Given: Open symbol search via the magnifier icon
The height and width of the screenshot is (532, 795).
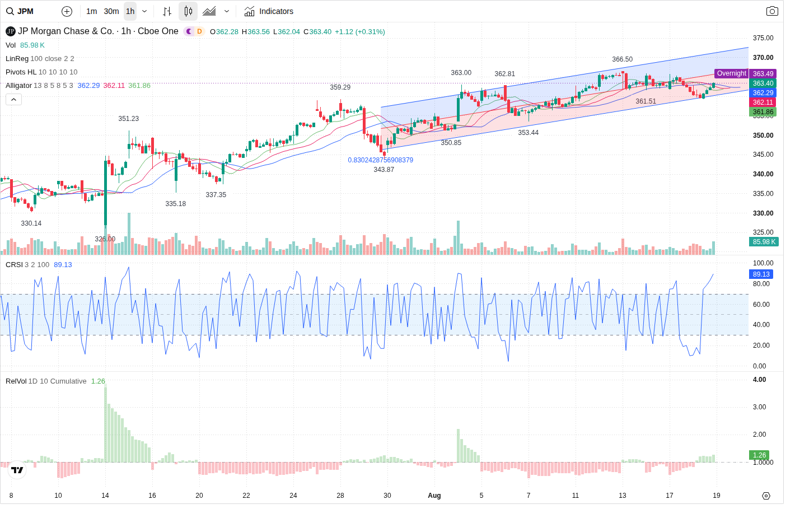Looking at the screenshot, I should point(10,11).
